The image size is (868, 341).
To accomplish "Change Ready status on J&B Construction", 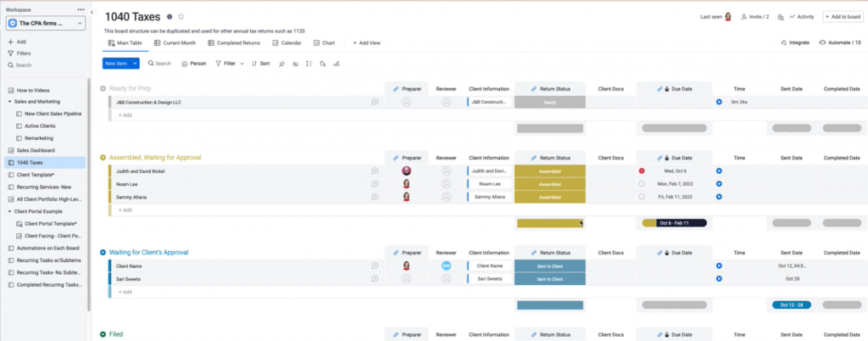I will point(549,102).
